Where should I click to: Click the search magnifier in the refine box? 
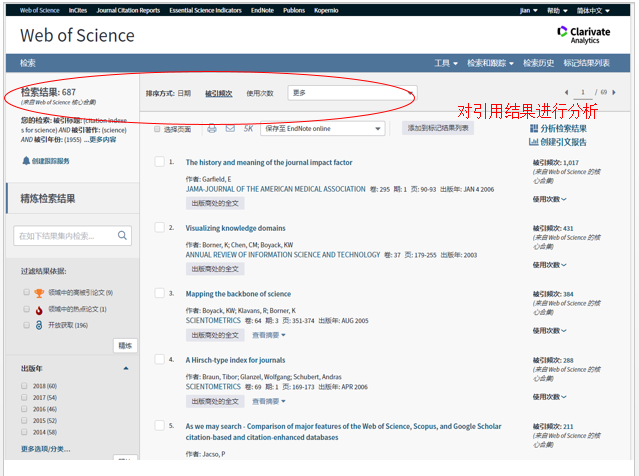[122, 235]
